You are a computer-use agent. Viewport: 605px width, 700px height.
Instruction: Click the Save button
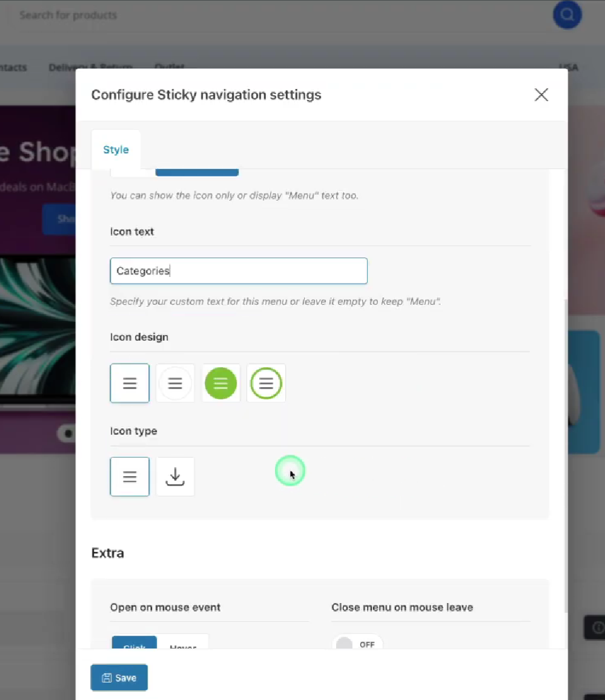(x=119, y=677)
